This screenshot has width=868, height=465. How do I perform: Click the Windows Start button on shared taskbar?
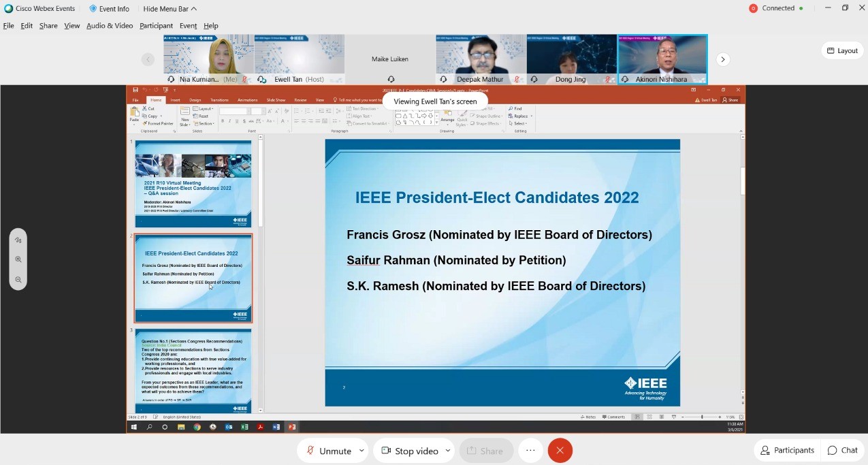pos(134,427)
